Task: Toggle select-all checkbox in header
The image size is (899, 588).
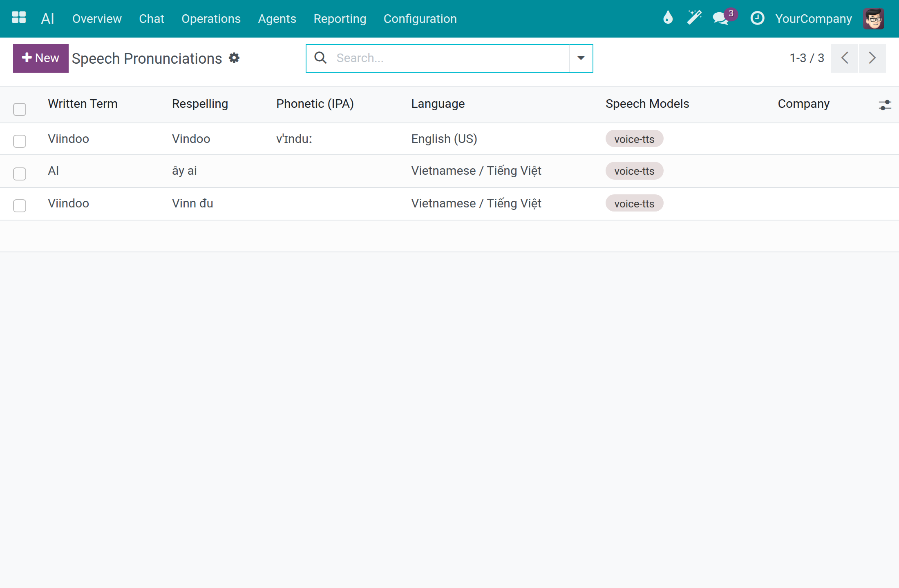Action: (x=20, y=109)
